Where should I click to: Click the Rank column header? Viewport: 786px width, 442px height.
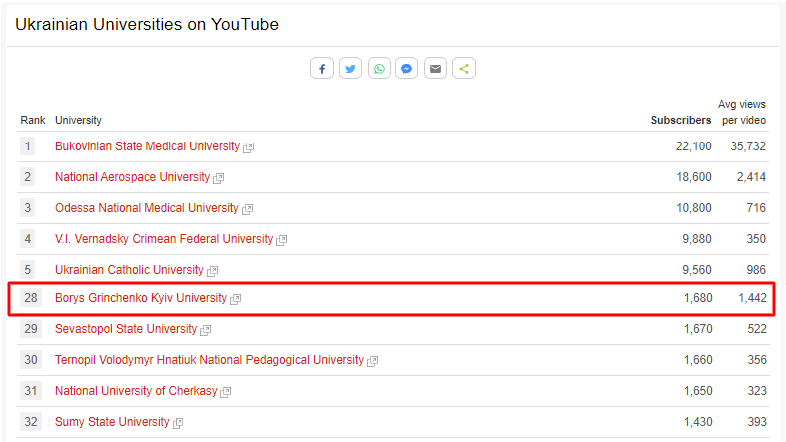pos(33,120)
